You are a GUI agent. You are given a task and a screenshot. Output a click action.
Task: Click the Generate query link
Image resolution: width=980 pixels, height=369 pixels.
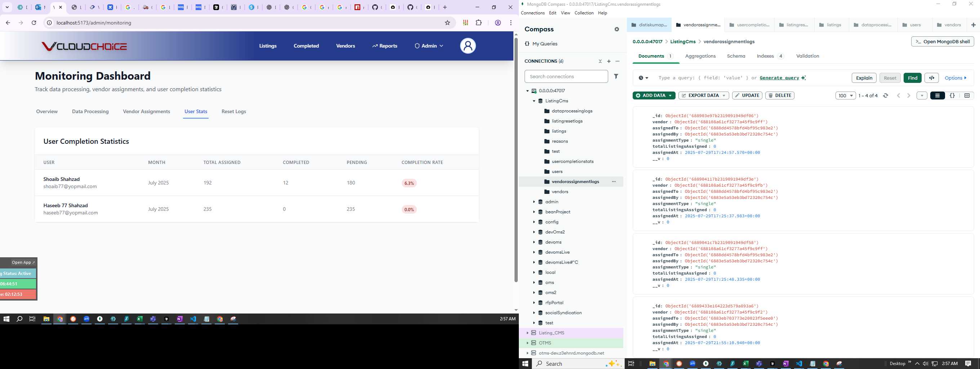click(x=779, y=78)
